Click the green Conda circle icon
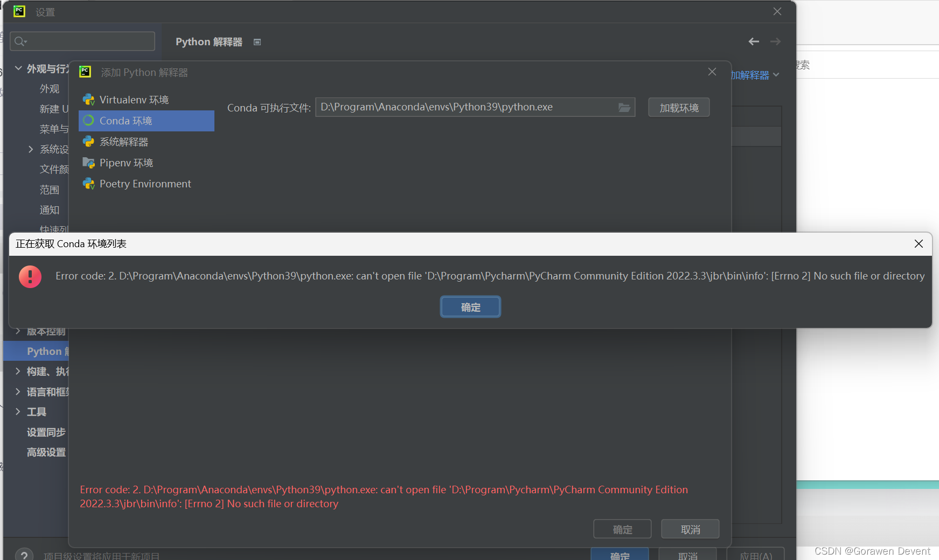Image resolution: width=939 pixels, height=560 pixels. point(89,121)
